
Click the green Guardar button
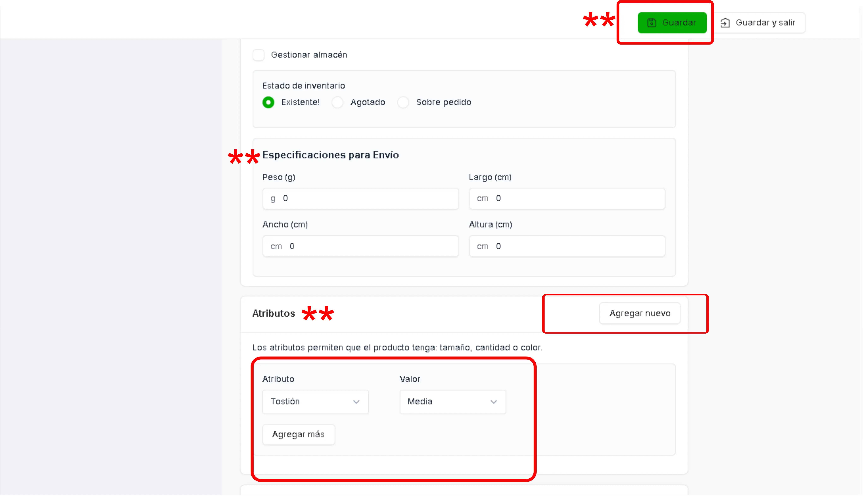(672, 23)
